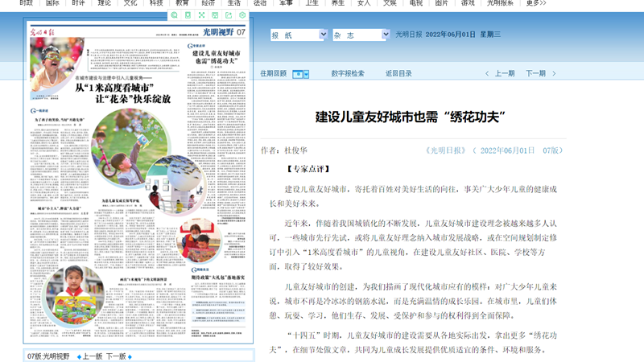Image resolution: width=644 pixels, height=362 pixels.
Task: Click the blue arrow after 下一版
Action: coord(130,356)
